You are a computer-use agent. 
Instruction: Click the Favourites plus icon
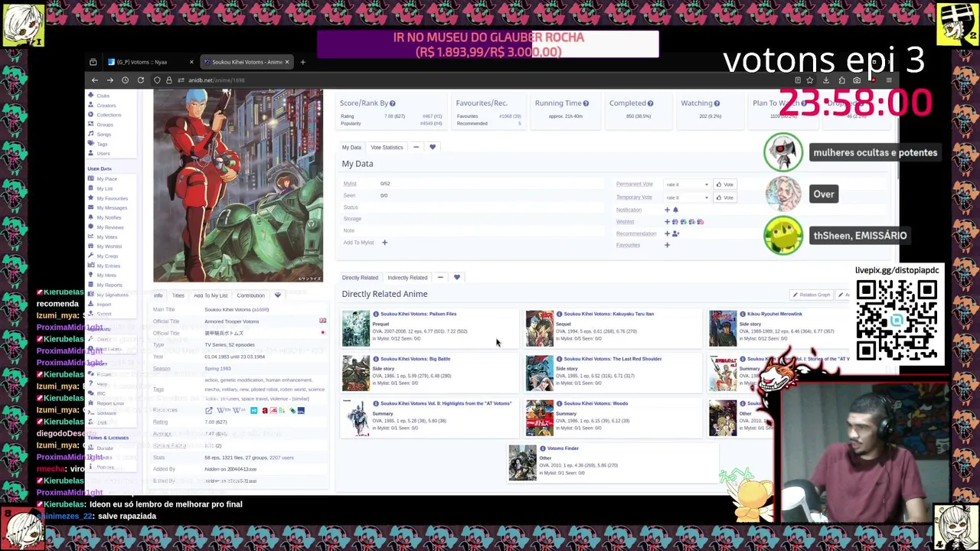click(x=667, y=246)
